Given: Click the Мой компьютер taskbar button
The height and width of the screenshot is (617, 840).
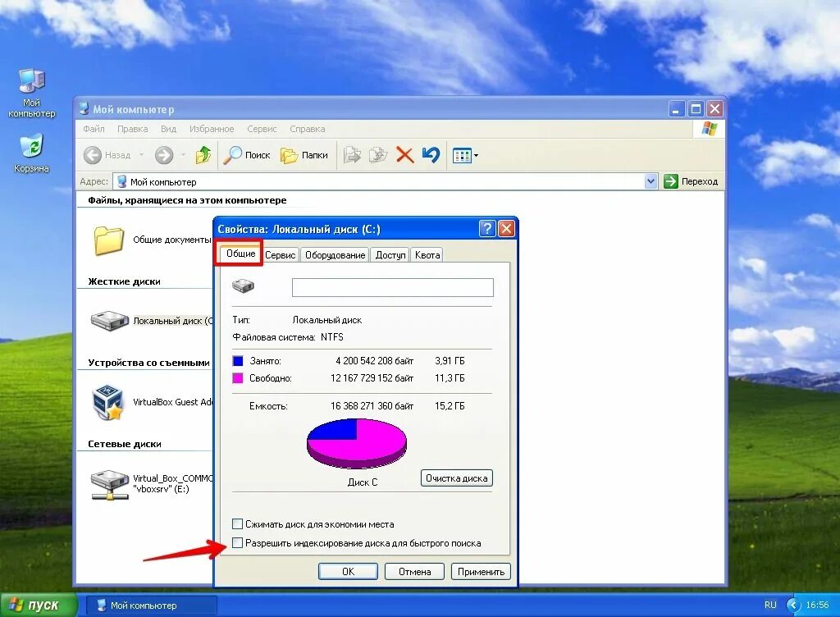Looking at the screenshot, I should [152, 606].
